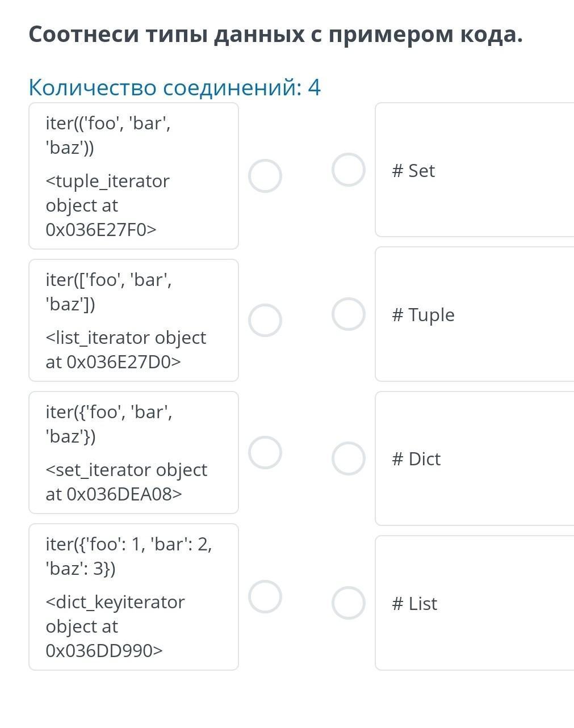Viewport: 574px width, 728px height.
Task: Click the 'Соотнеси типы данных' heading
Action: click(275, 35)
